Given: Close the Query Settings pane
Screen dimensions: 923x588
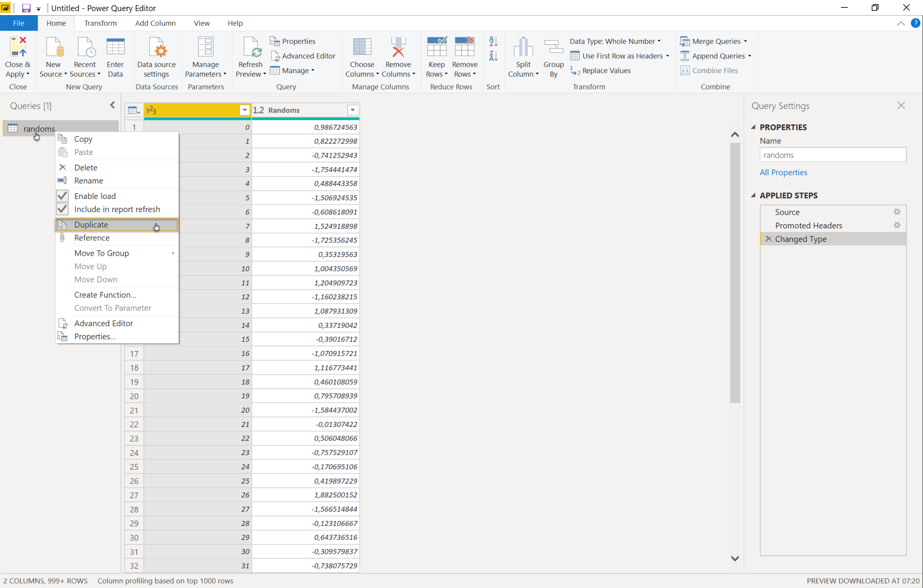Looking at the screenshot, I should pos(901,105).
